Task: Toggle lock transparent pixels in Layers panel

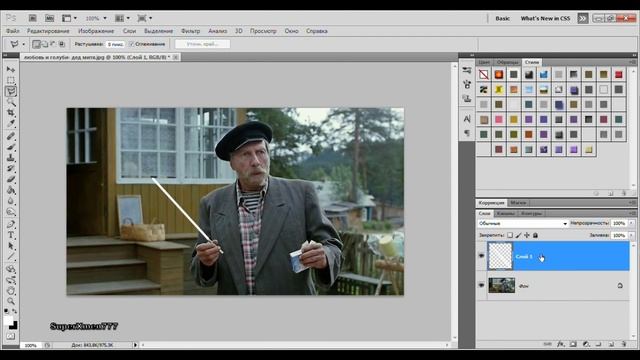Action: (510, 235)
